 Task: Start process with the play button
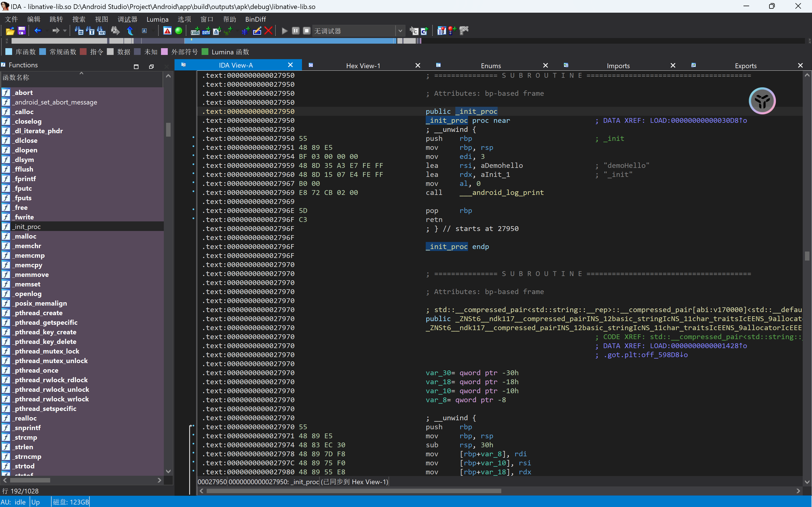(x=284, y=31)
